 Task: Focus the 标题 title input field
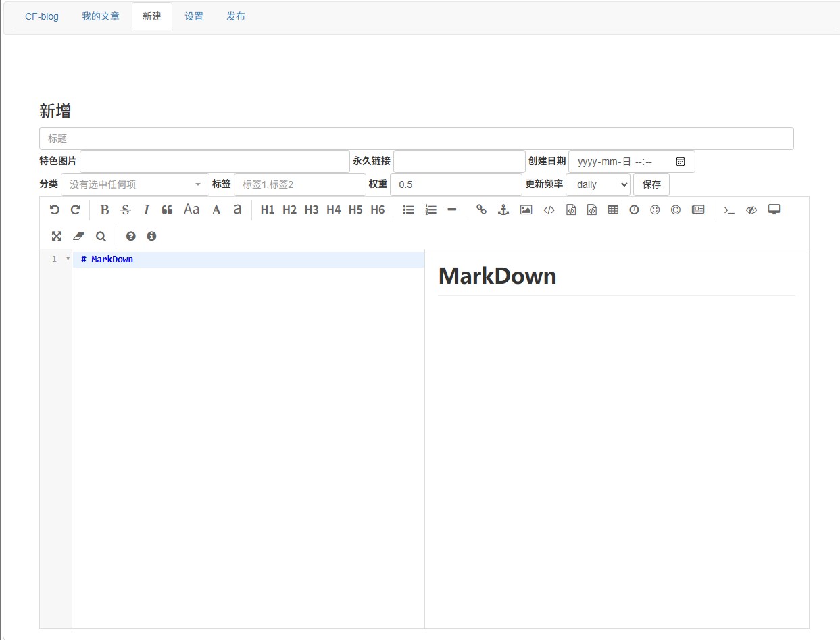(416, 139)
